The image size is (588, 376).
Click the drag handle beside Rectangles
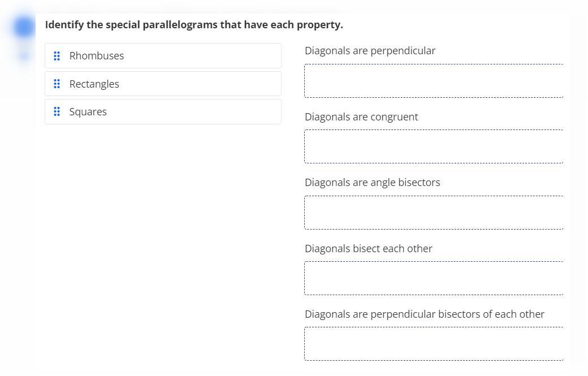click(57, 84)
